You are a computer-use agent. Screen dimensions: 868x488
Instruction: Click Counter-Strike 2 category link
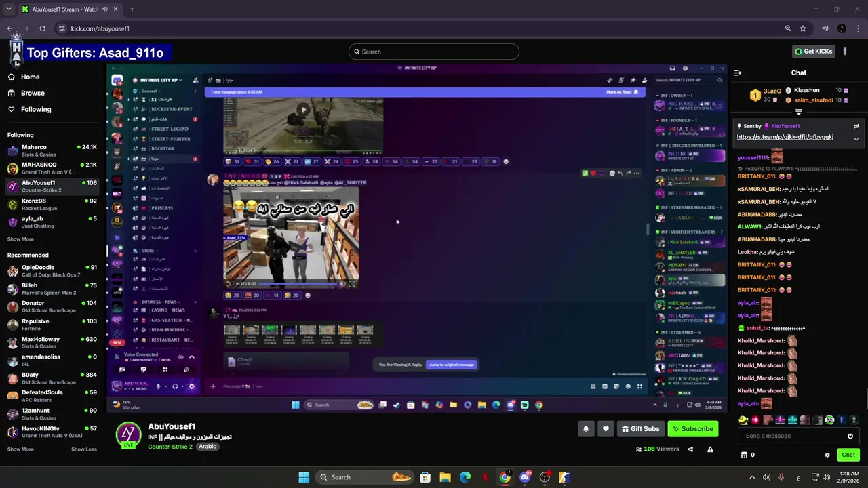(170, 447)
